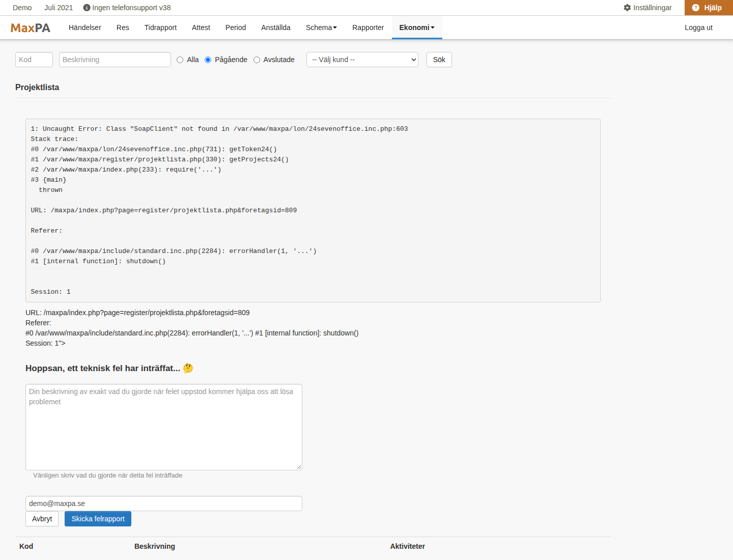Select the Avslutade radio button
This screenshot has width=733, height=560.
pos(257,60)
